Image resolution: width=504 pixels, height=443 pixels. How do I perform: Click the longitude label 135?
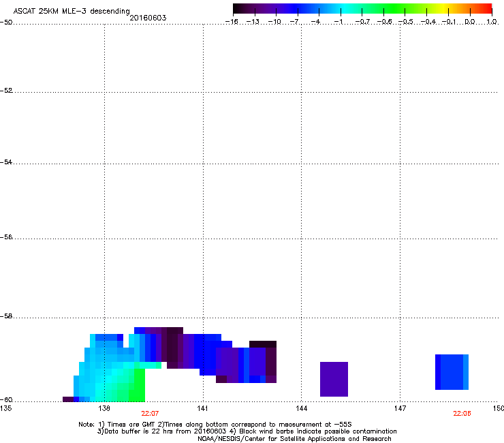[5, 408]
